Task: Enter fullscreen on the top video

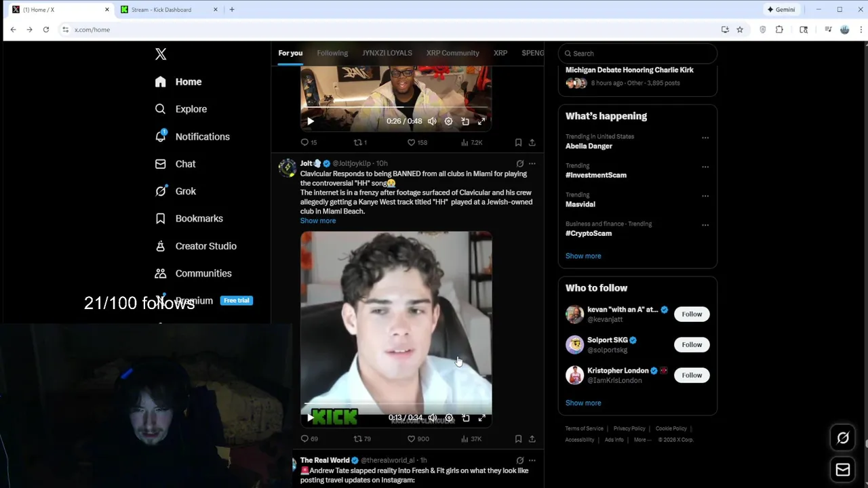Action: click(x=481, y=121)
